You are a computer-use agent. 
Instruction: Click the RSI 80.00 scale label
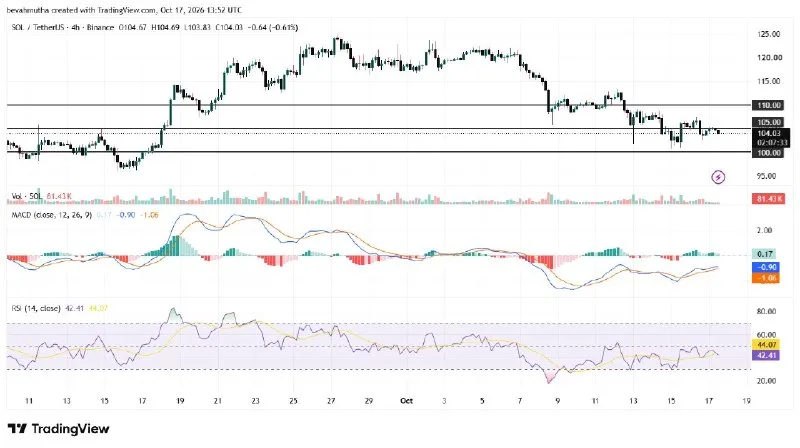(x=766, y=311)
